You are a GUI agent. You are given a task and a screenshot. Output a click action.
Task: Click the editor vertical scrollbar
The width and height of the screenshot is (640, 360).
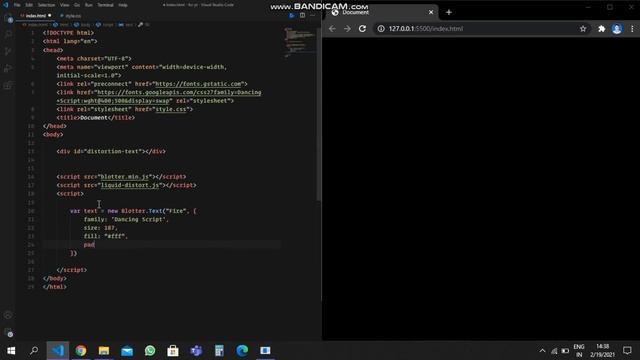[318, 114]
